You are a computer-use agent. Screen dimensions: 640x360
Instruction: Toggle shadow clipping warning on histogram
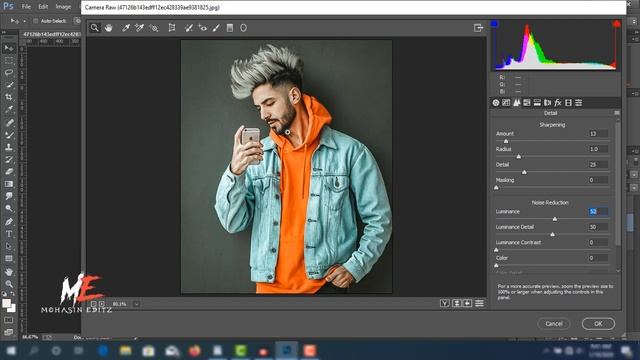(x=494, y=24)
